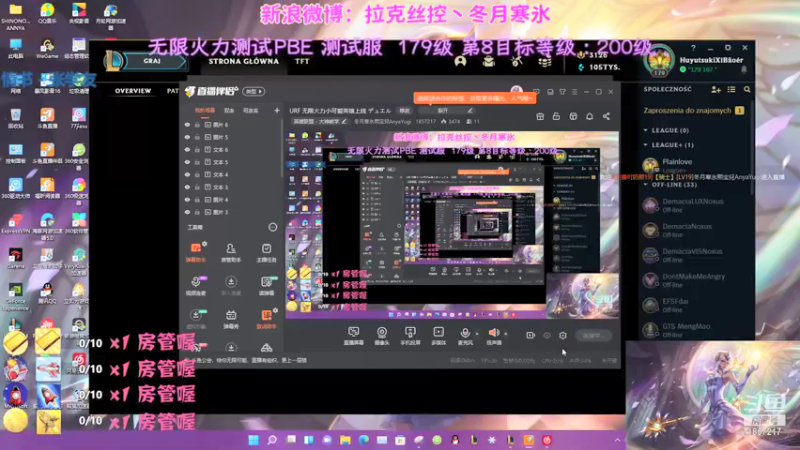Open stream settings gear in bottom bar
Viewport: 800px width, 450px height.
(563, 335)
